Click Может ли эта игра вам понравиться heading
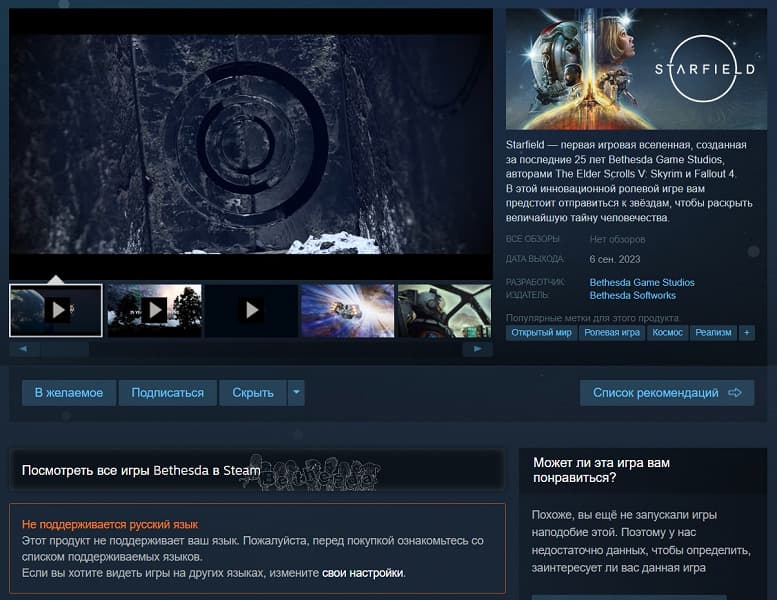777x600 pixels. (x=601, y=470)
